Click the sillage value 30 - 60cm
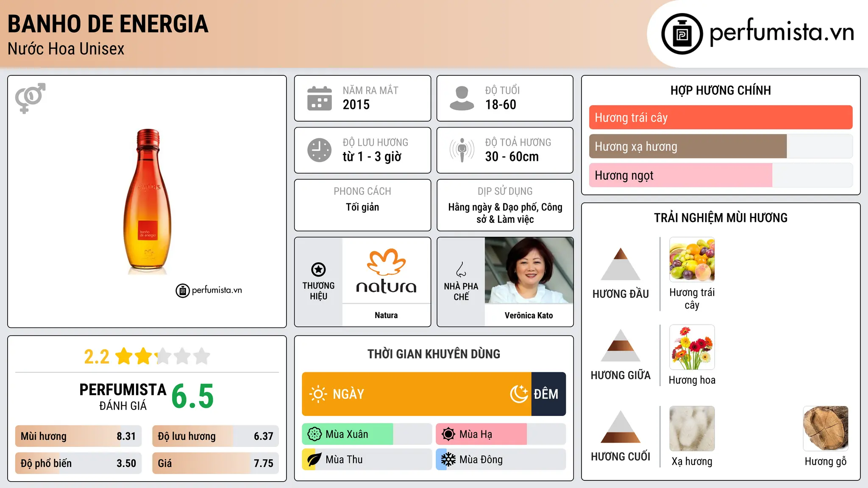 [512, 157]
